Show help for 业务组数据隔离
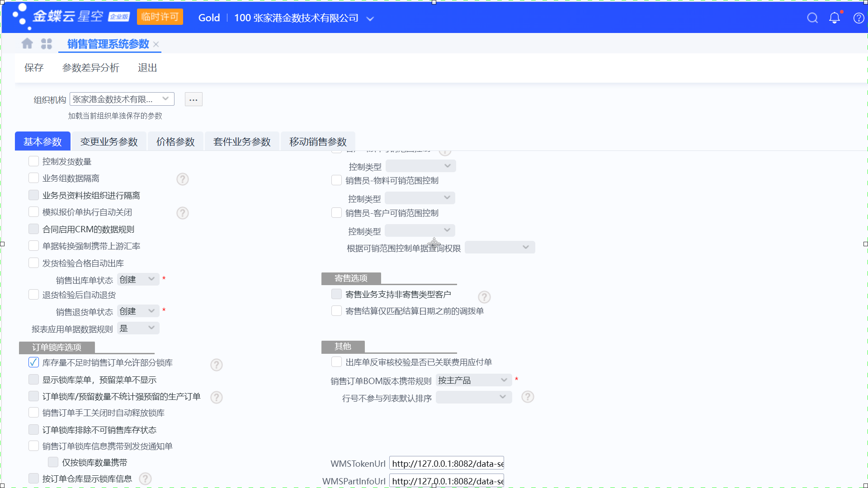Viewport: 868px width, 488px height. coord(183,179)
